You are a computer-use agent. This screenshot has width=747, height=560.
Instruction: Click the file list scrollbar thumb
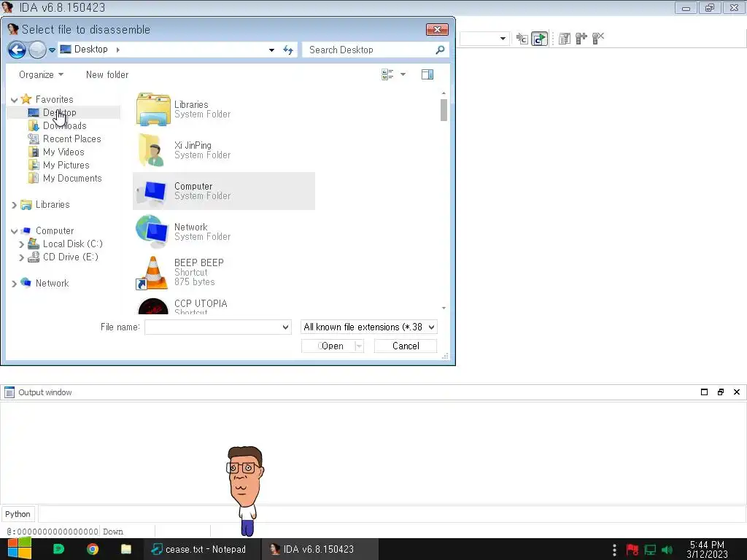[x=444, y=110]
